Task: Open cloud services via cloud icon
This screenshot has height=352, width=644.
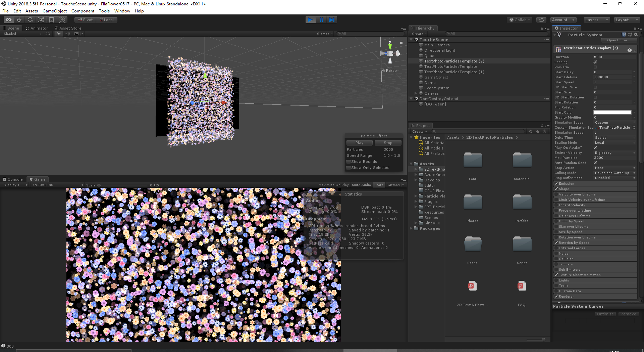Action: 541,20
